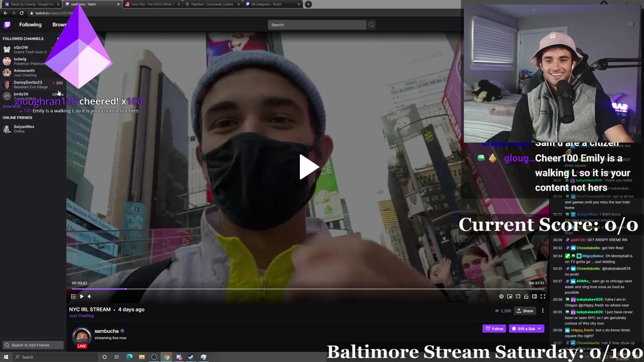The width and height of the screenshot is (644, 362).
Task: Follow the sambucha channel
Action: pos(494,328)
